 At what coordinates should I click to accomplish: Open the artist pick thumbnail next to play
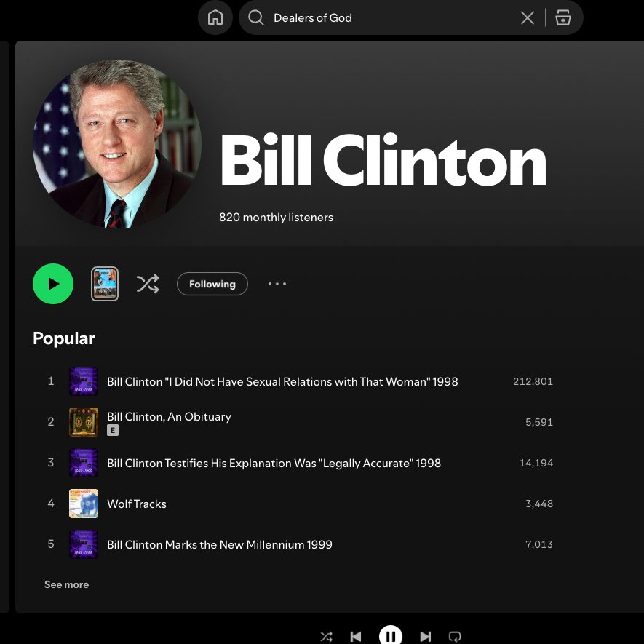coord(105,284)
